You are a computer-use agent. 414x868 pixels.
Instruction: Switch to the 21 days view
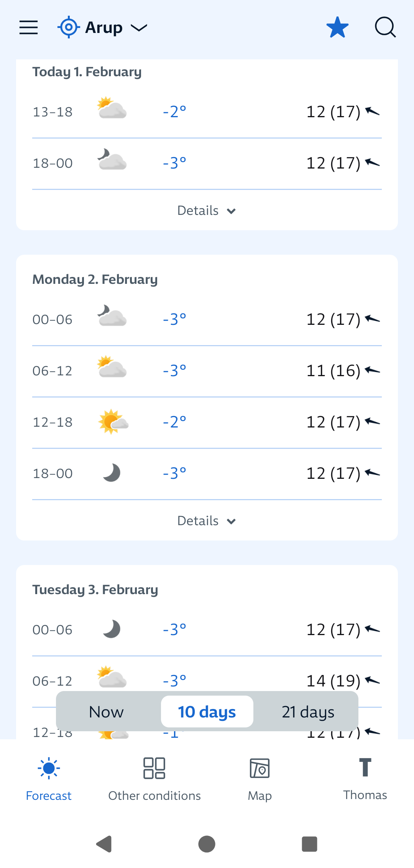tap(308, 712)
